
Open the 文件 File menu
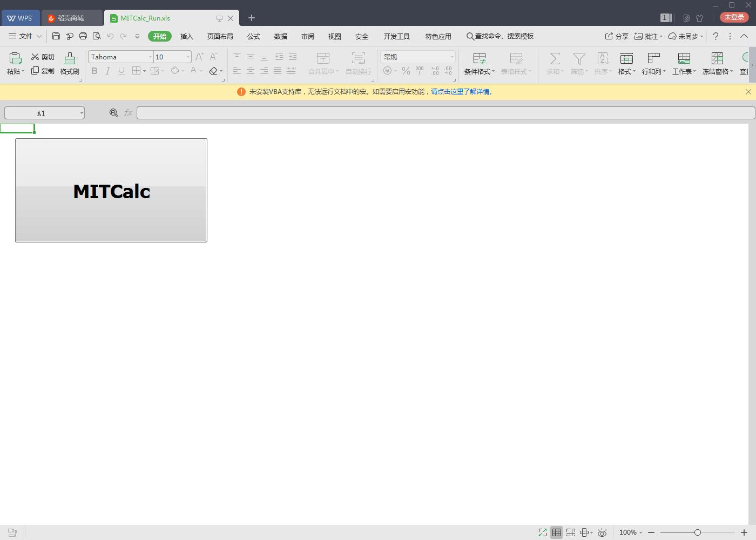click(25, 36)
